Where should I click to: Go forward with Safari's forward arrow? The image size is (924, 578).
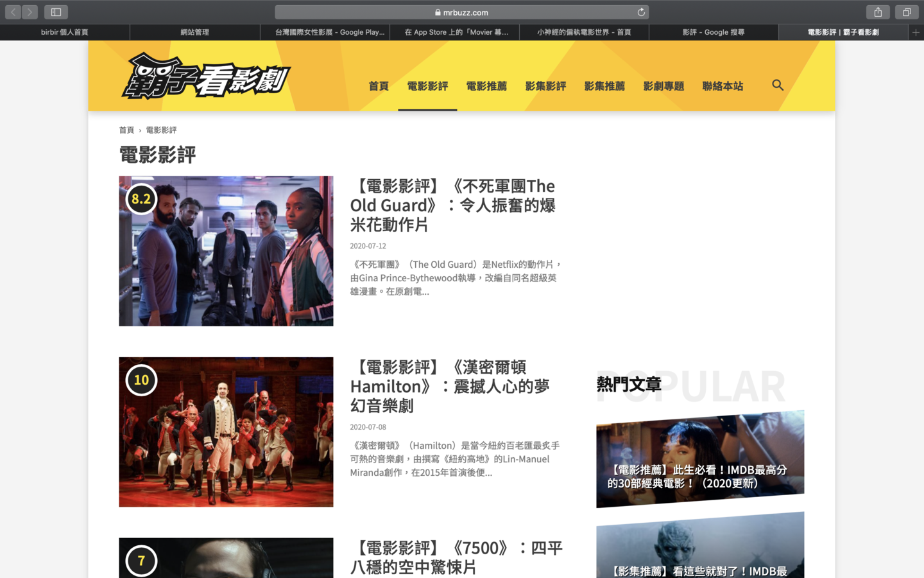tap(30, 12)
